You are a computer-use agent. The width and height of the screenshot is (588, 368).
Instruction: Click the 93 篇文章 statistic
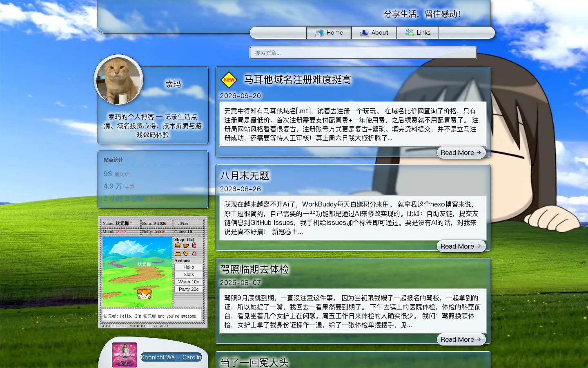tap(116, 174)
